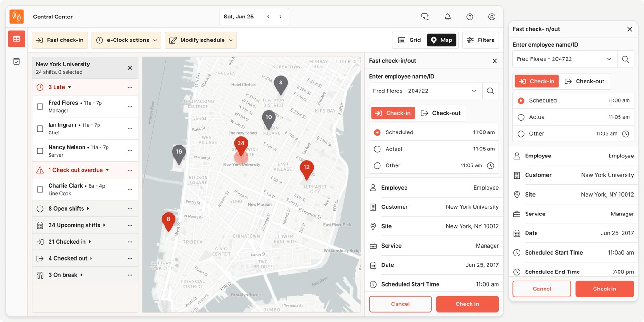Open the calendar checklist icon in left sidebar
This screenshot has height=322, width=644.
point(17,61)
